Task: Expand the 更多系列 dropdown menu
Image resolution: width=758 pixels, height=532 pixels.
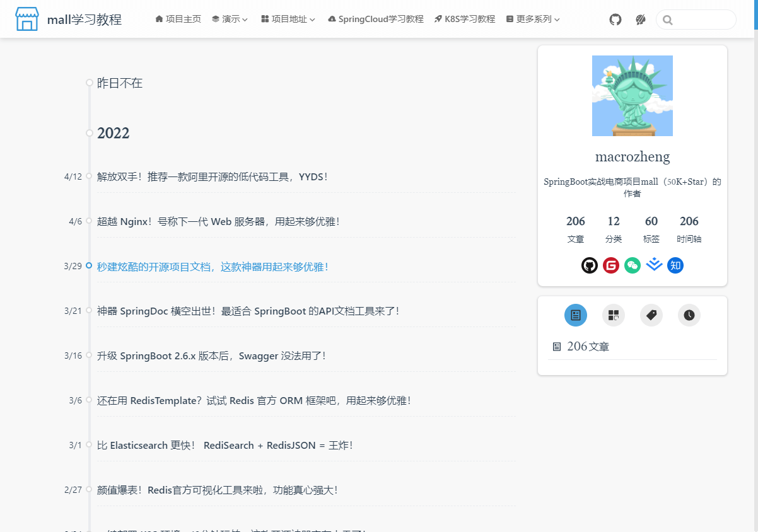Action: pos(533,19)
